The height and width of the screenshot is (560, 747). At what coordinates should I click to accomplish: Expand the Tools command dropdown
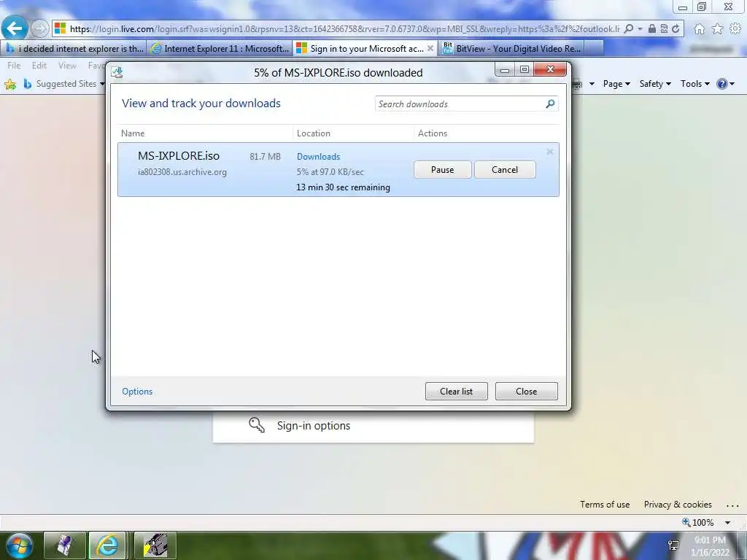tap(694, 84)
